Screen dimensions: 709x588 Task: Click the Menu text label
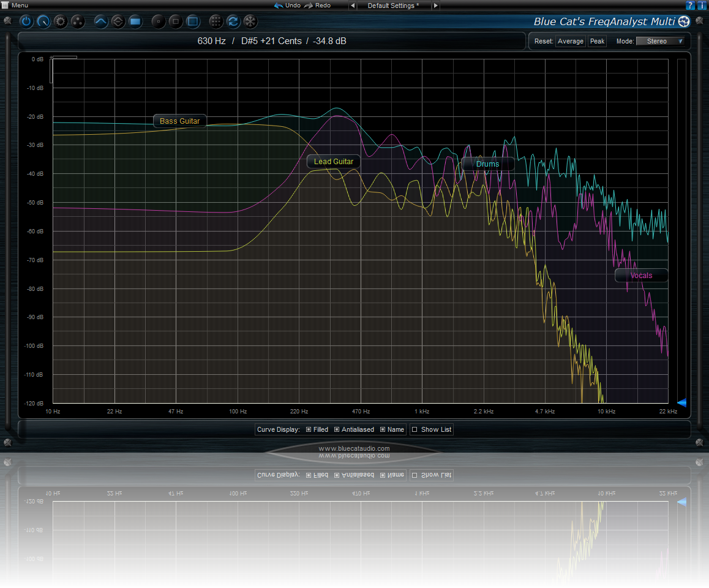[20, 6]
